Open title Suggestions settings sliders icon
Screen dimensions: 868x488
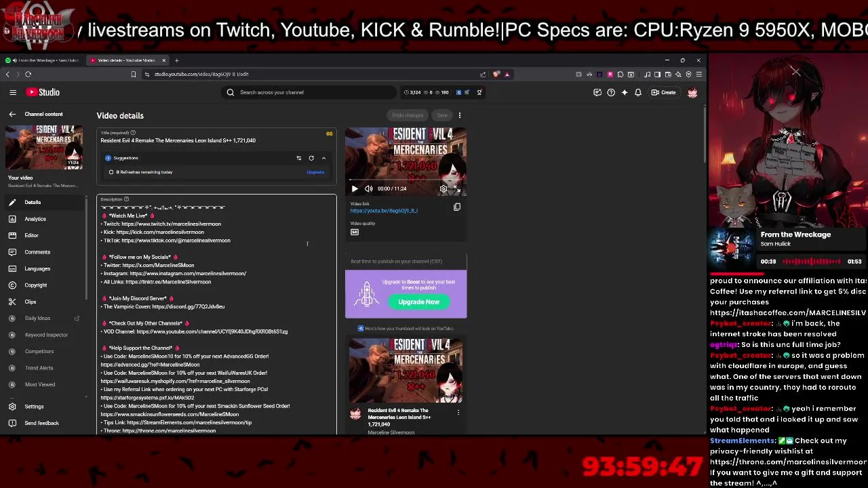coord(299,158)
